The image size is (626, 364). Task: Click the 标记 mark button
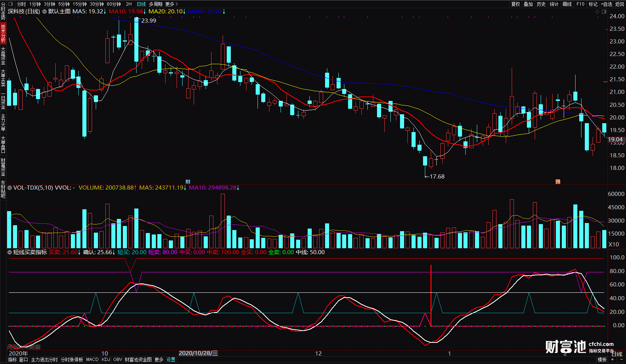pos(593,4)
